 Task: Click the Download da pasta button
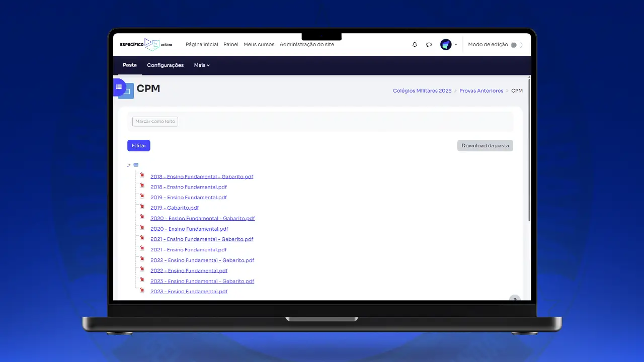pyautogui.click(x=485, y=146)
